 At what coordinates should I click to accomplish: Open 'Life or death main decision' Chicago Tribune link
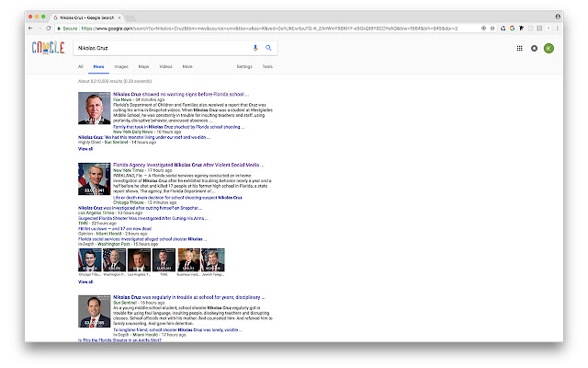click(x=177, y=198)
